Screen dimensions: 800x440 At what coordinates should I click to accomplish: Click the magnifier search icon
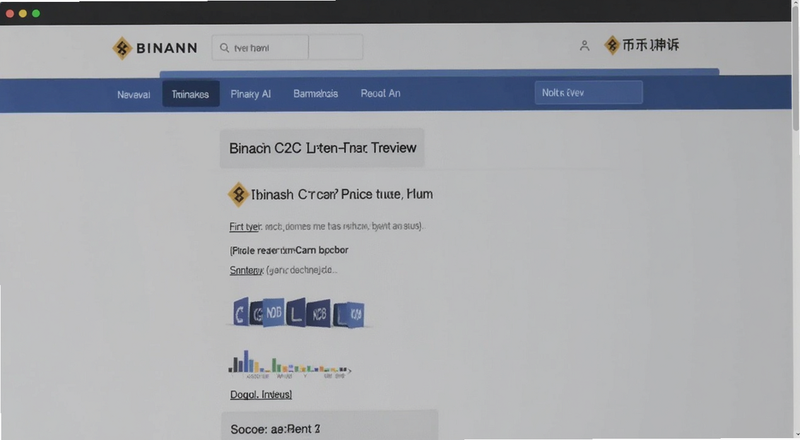(x=224, y=47)
